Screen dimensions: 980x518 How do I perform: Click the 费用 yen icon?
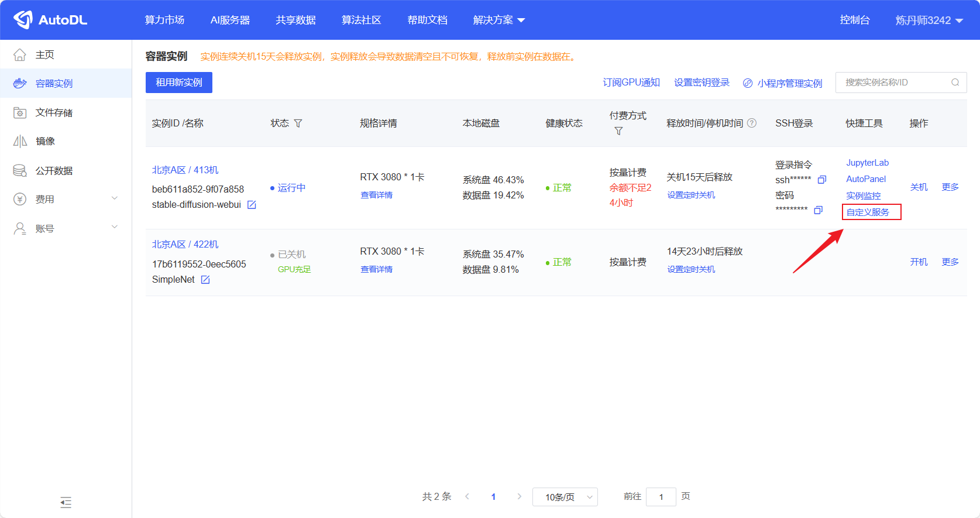[20, 199]
